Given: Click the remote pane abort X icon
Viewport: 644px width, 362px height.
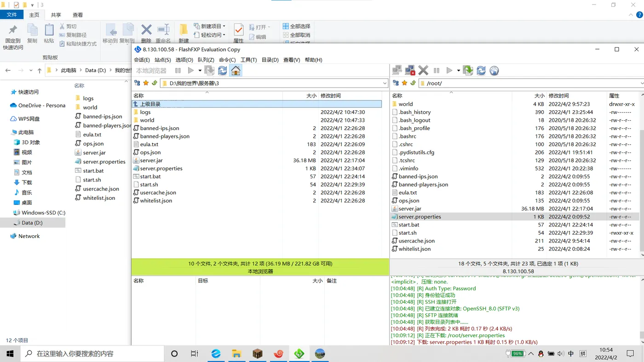Looking at the screenshot, I should click(423, 70).
